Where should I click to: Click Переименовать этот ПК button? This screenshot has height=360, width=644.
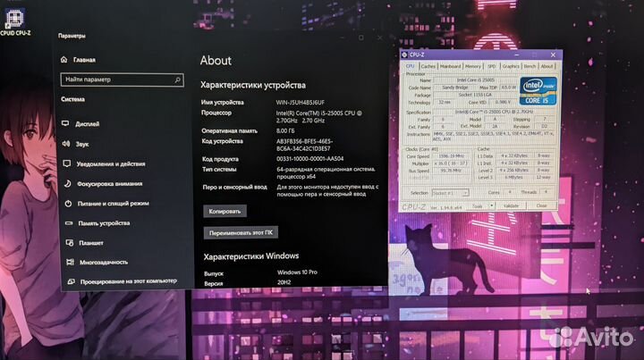tap(241, 232)
